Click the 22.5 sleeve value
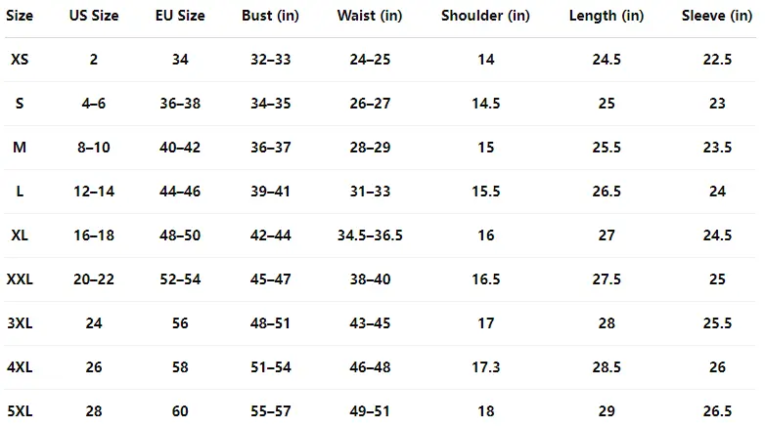Viewport: 765px width, 428px height. [717, 60]
